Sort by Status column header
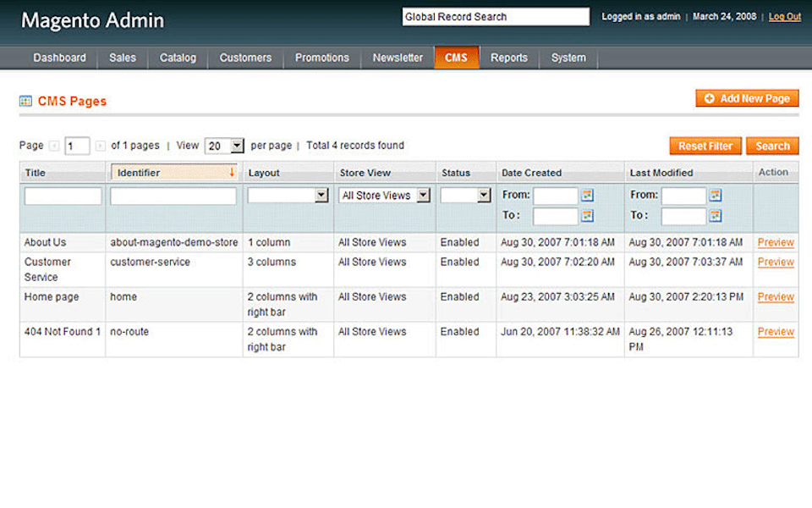This screenshot has height=508, width=812. coord(456,173)
